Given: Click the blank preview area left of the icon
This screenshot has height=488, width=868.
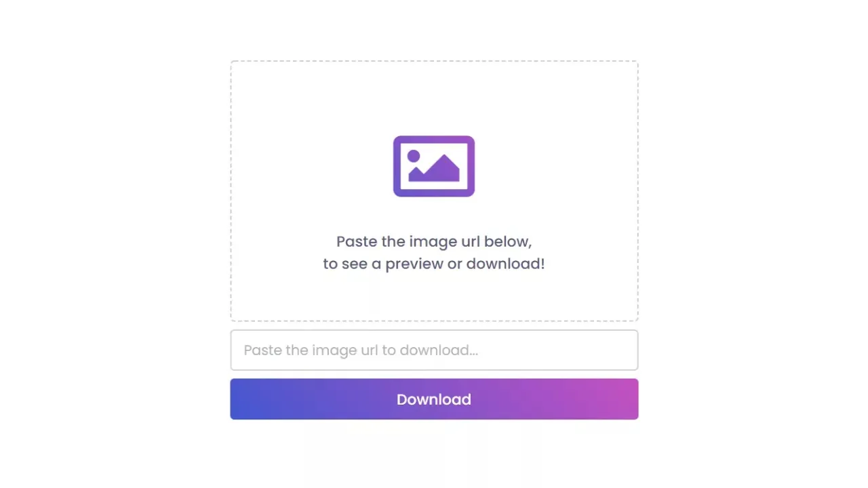Looking at the screenshot, I should [312, 166].
